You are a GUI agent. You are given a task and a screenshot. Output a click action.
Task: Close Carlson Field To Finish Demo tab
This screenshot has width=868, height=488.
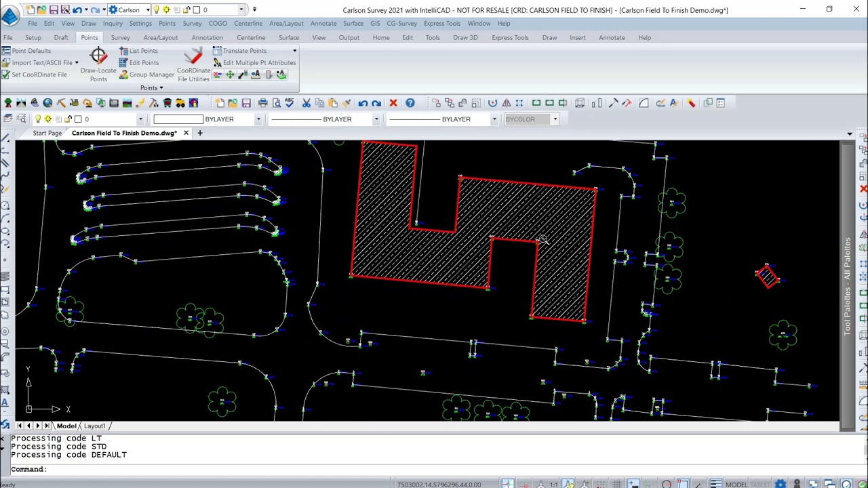(x=186, y=133)
